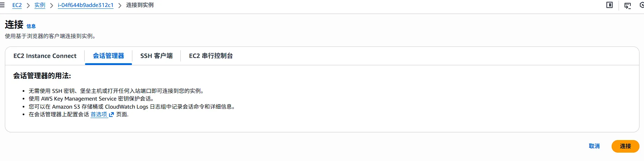Navigate to the 实例 breadcrumb link
Screen dimensions: 644x161
(40, 5)
